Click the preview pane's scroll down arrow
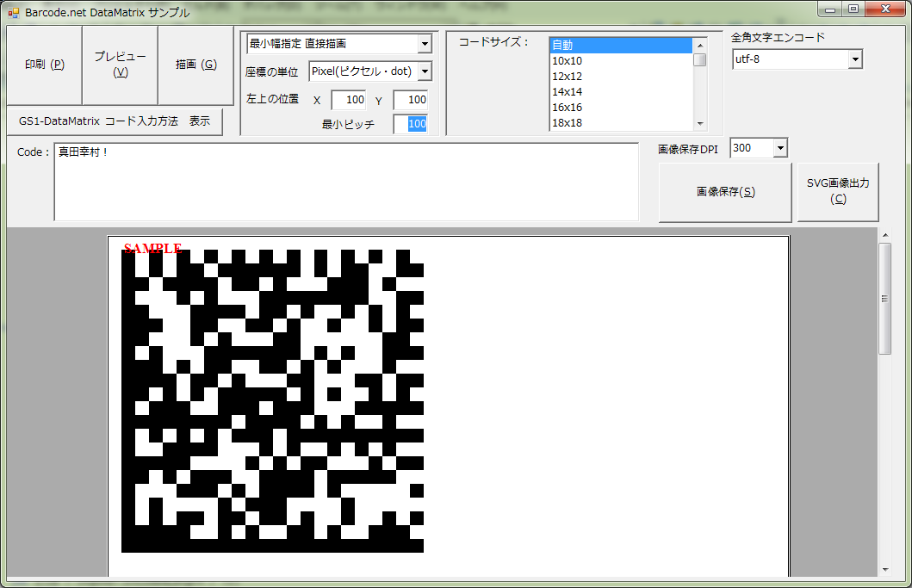Viewport: 912px width, 588px height. 884,570
